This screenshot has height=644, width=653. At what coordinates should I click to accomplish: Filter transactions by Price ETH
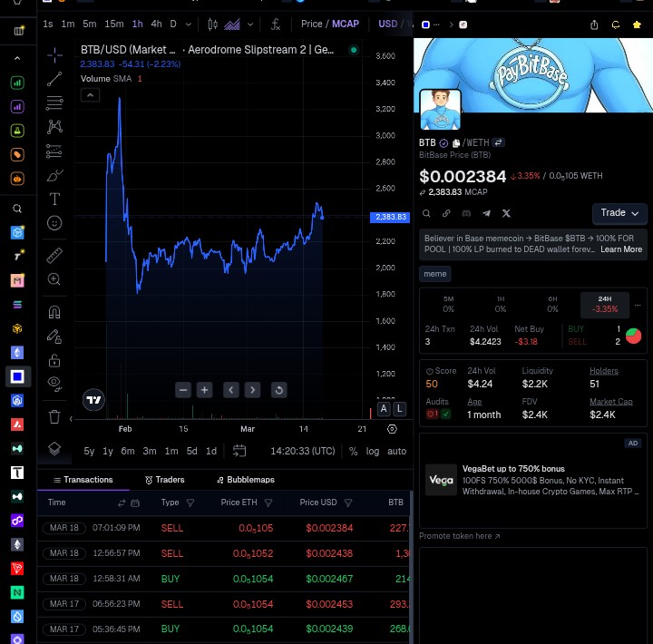tap(268, 503)
